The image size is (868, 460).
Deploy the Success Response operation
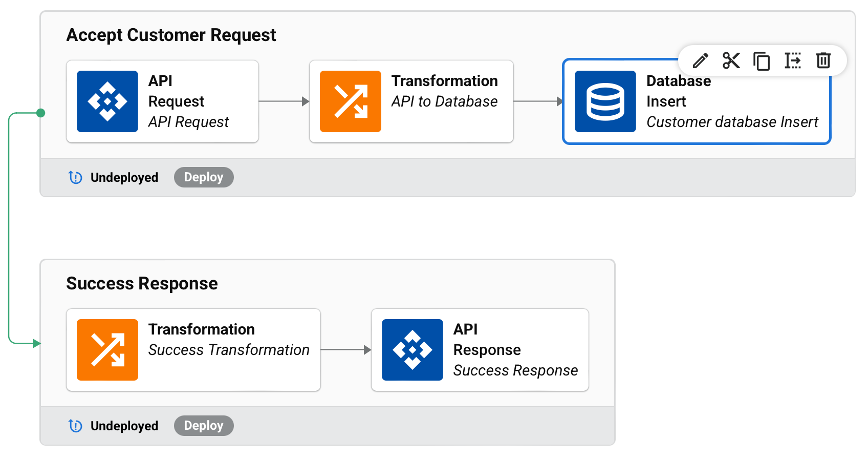(204, 426)
